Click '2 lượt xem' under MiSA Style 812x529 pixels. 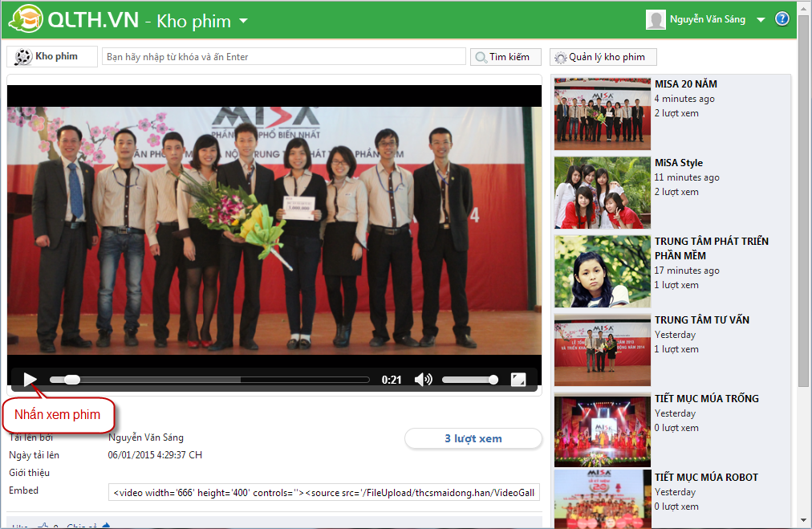pos(676,192)
